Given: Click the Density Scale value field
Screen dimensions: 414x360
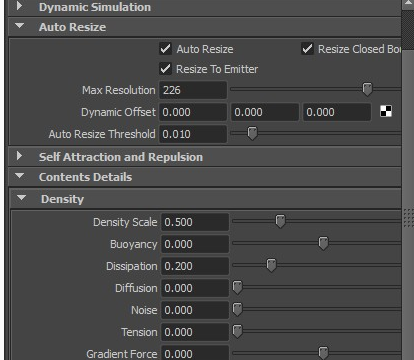Looking at the screenshot, I should [195, 222].
